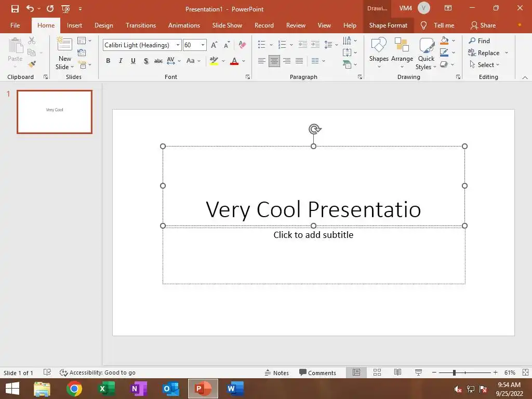This screenshot has height=399, width=532.
Task: Open Slide Sorter view in status bar
Action: 377,373
